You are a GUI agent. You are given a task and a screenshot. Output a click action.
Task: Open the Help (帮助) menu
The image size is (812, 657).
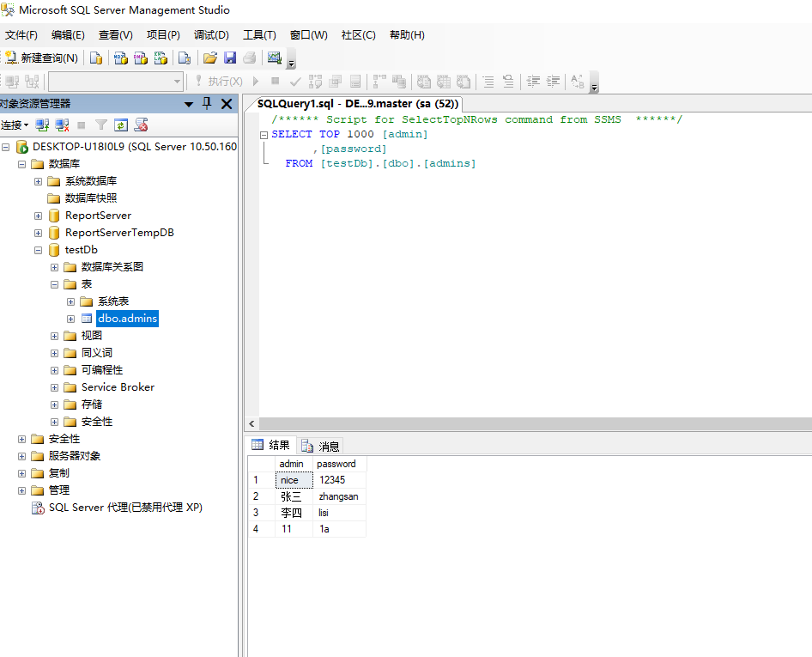[x=407, y=34]
